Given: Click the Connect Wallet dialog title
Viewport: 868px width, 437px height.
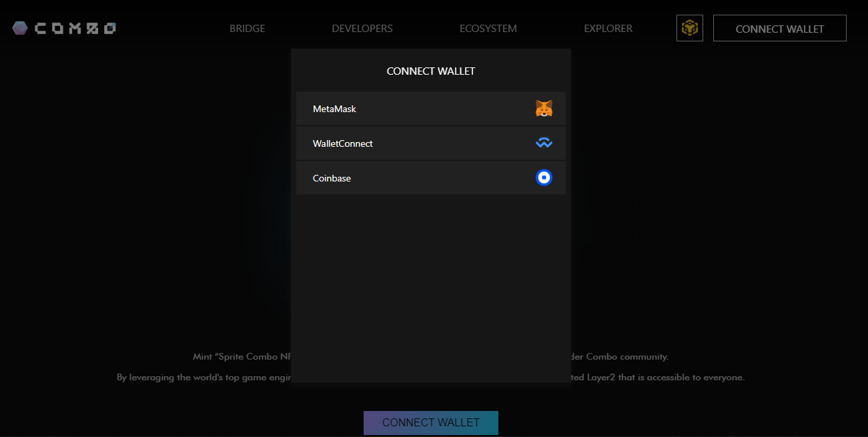Looking at the screenshot, I should [431, 71].
